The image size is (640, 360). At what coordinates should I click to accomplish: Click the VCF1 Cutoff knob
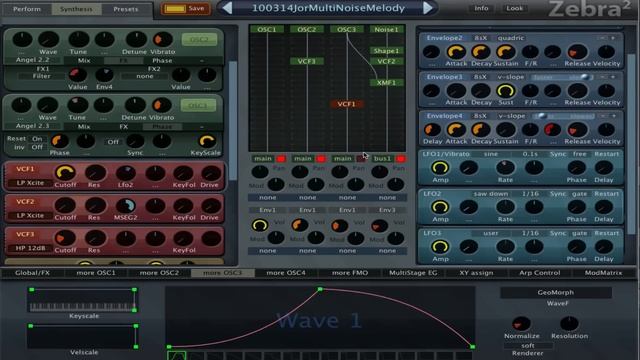point(65,173)
